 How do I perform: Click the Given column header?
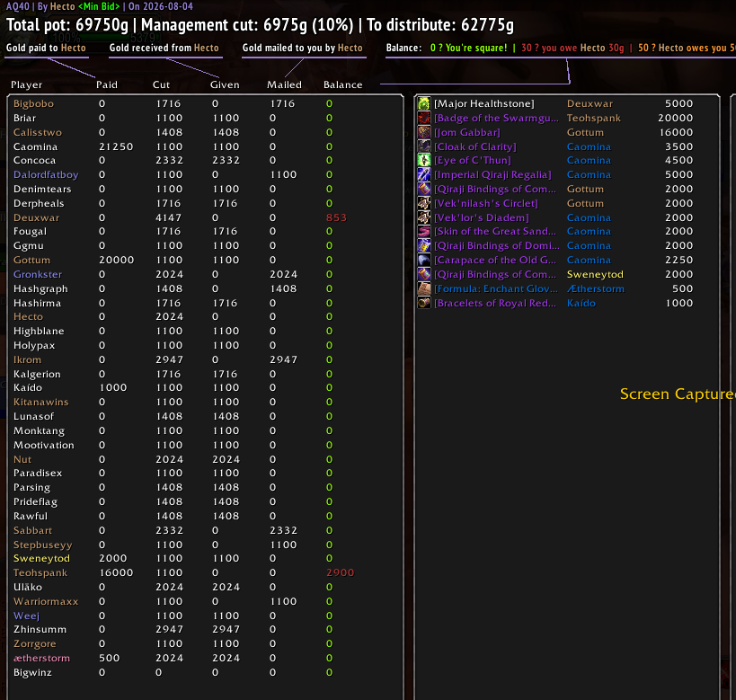point(225,84)
